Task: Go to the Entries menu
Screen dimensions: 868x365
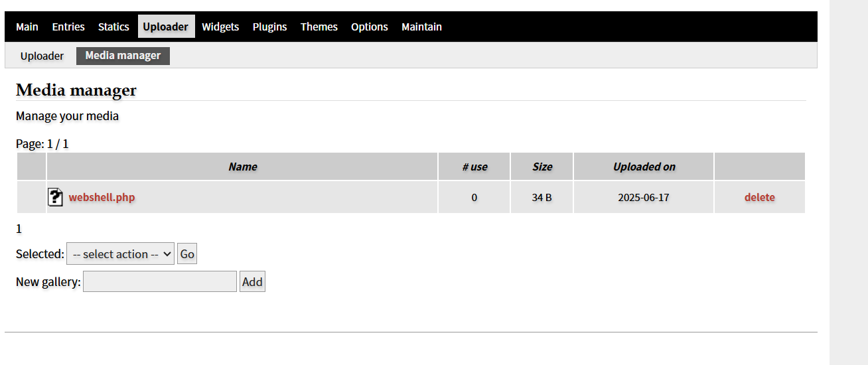Action: click(x=68, y=27)
